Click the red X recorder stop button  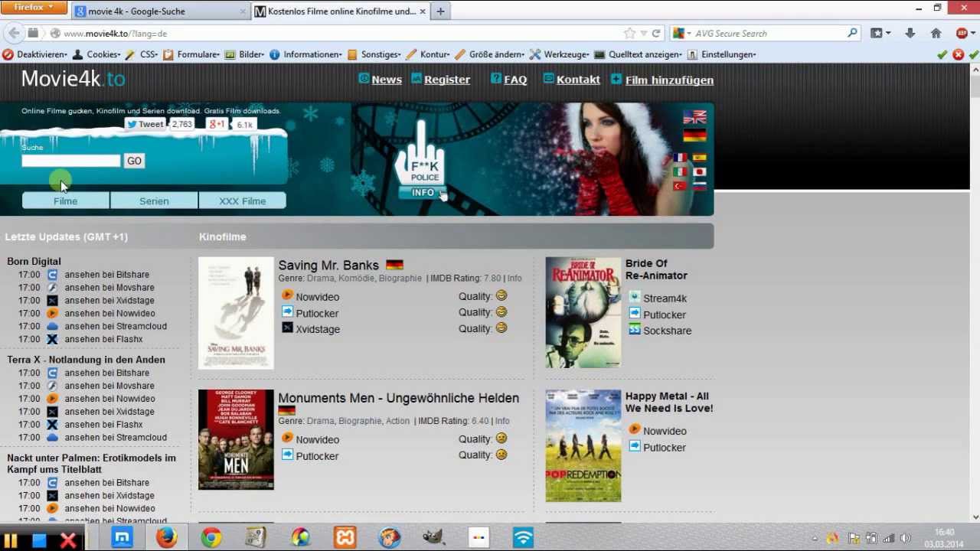(x=68, y=541)
